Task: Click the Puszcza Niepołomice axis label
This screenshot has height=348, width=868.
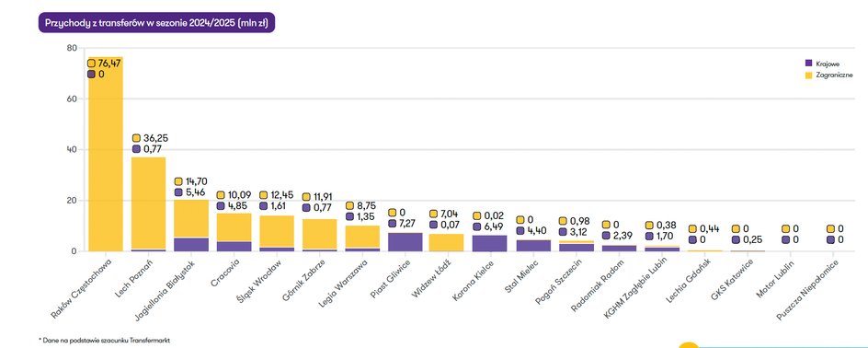Action: pos(807,289)
